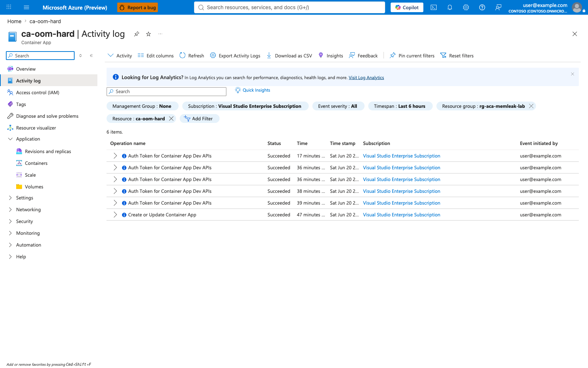
Task: Open the help question mark icon
Action: click(x=482, y=7)
